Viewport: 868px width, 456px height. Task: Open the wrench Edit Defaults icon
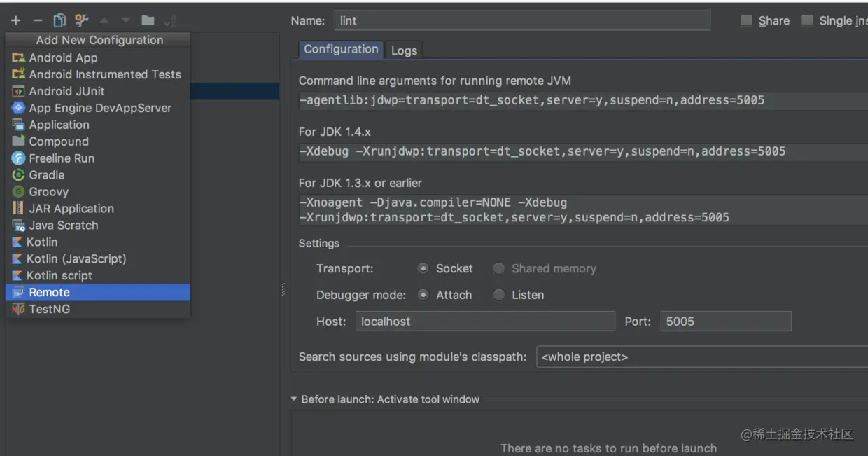coord(82,20)
